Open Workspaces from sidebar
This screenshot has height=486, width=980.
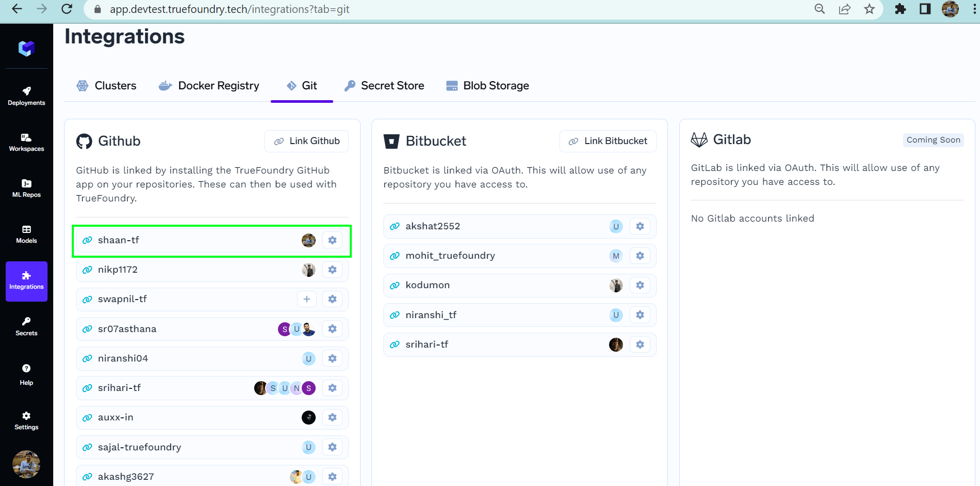click(x=26, y=142)
